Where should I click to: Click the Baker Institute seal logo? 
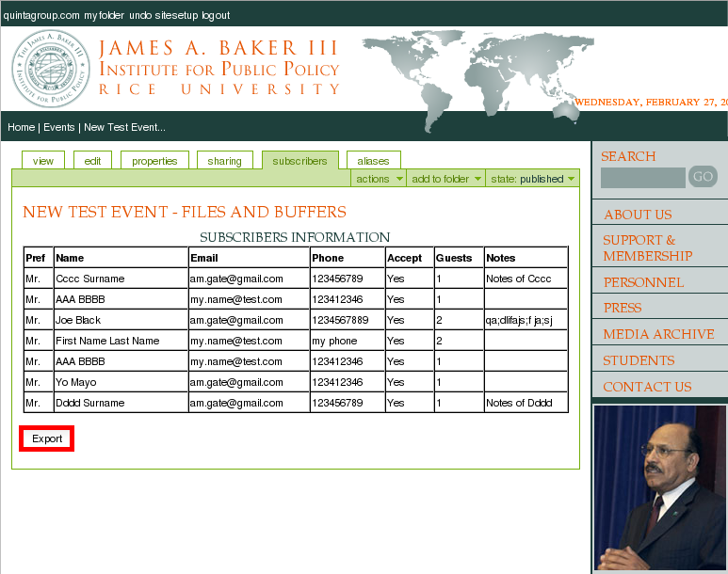point(51,69)
